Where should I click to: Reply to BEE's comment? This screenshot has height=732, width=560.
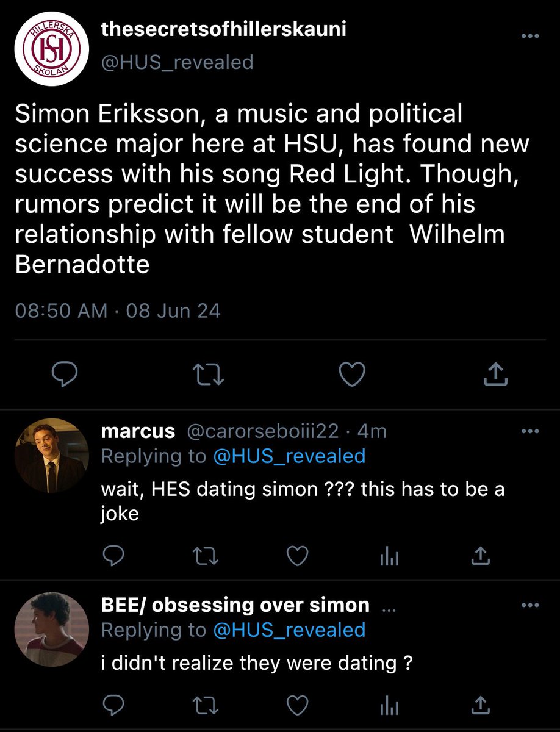coord(113,706)
